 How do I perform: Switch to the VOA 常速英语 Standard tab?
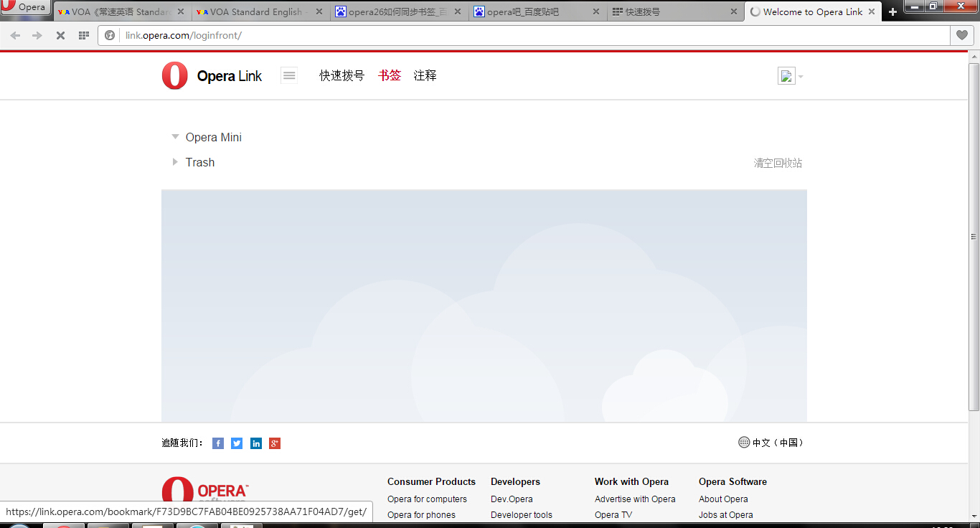(x=121, y=11)
